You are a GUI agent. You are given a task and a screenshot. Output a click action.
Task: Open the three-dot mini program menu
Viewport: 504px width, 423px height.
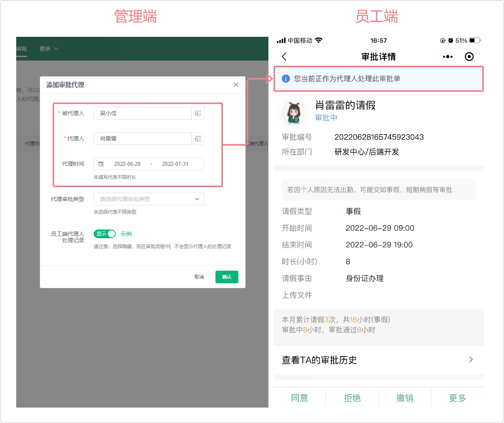(x=447, y=57)
